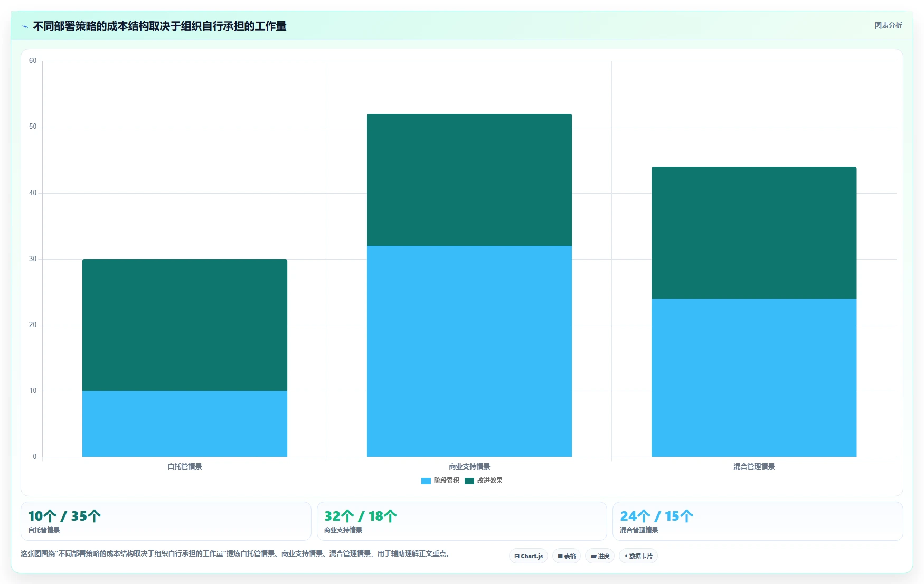The image size is (924, 584).
Task: Click the y-axis value 60
Action: 33,61
